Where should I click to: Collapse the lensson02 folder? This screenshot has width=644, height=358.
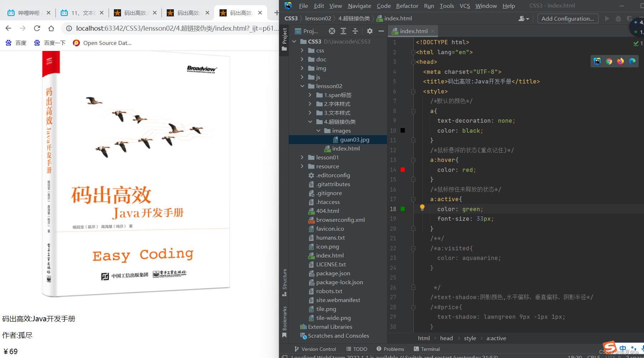(302, 86)
